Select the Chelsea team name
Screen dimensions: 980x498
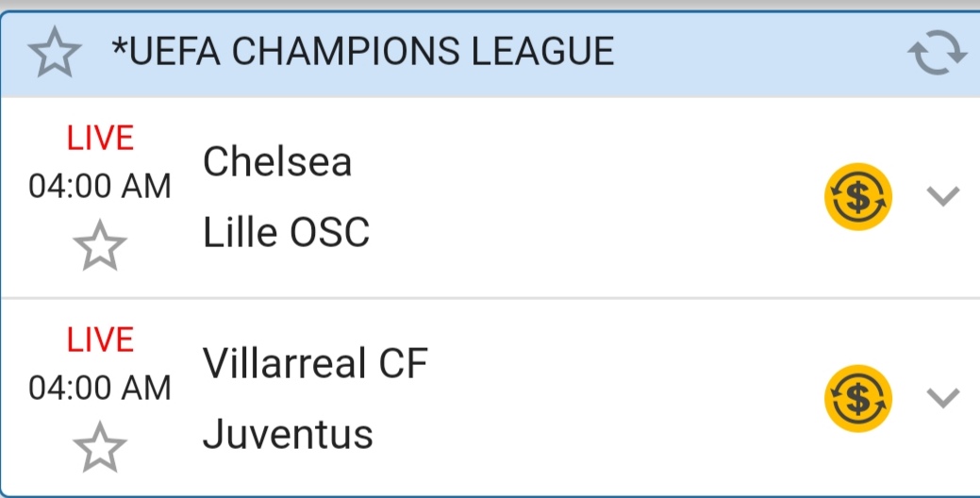pyautogui.click(x=277, y=162)
